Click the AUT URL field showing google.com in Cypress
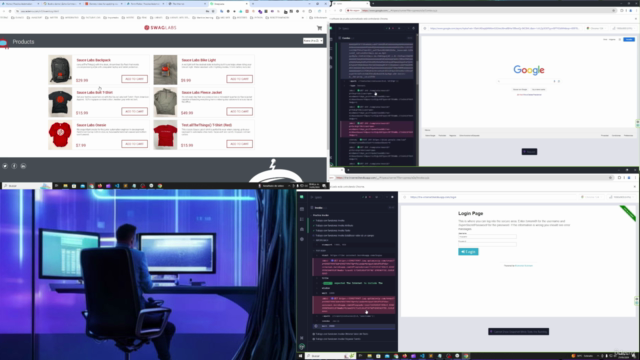The image size is (640, 360). point(504,29)
